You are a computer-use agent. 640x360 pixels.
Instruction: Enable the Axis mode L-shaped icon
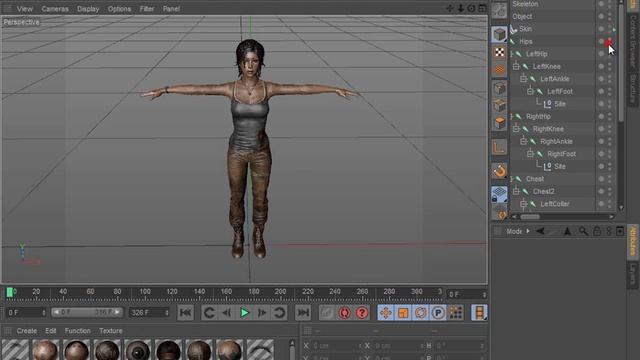coord(499,147)
